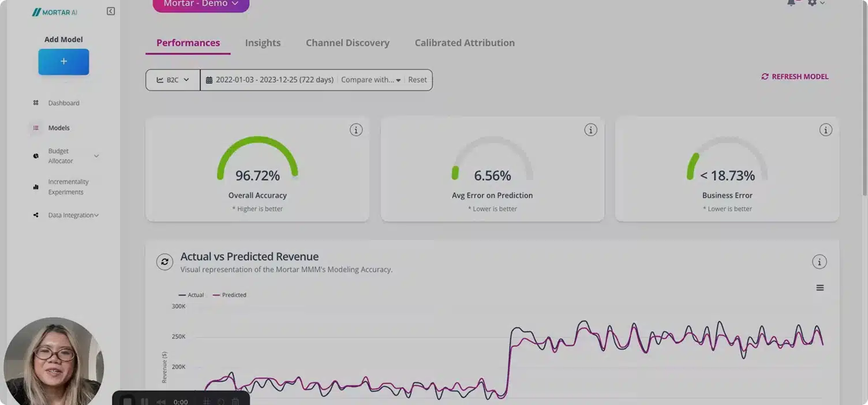The image size is (868, 405).
Task: Open the chart hamburger menu
Action: click(x=820, y=288)
